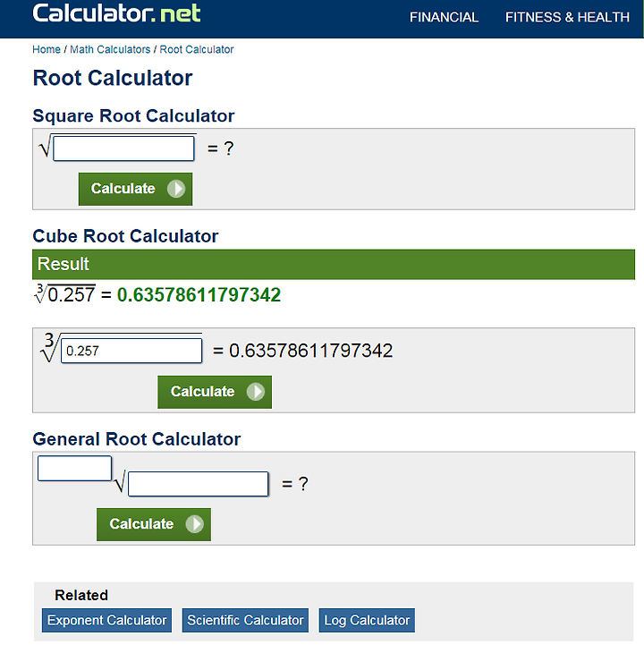The image size is (644, 670).
Task: Open the FITNESS & HEALTH menu
Action: tap(567, 17)
